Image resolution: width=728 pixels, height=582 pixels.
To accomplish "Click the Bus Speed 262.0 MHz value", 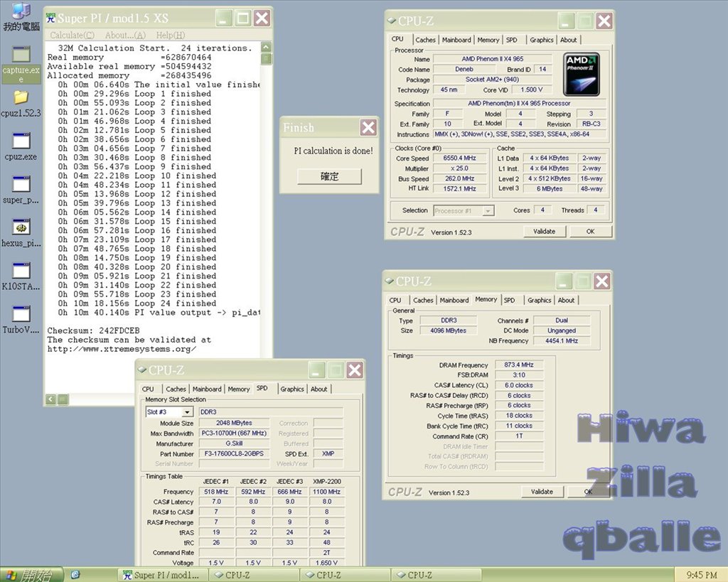I will click(459, 178).
